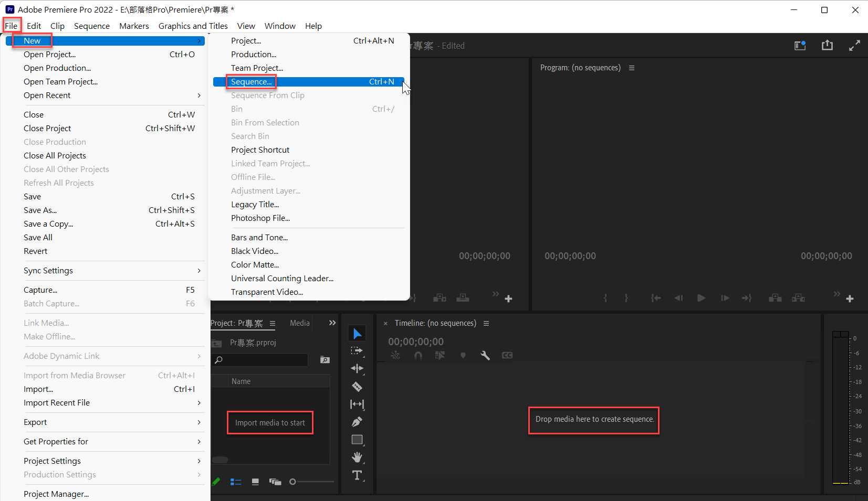868x501 pixels.
Task: Adjust the Project panel thumbnail zoom slider
Action: pyautogui.click(x=312, y=482)
